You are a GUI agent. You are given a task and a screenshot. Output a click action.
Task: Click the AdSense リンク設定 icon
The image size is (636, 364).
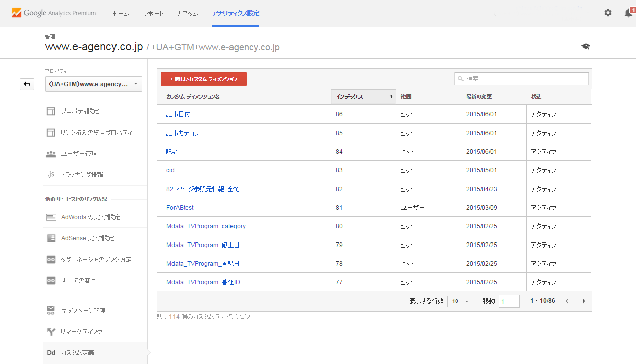point(51,238)
